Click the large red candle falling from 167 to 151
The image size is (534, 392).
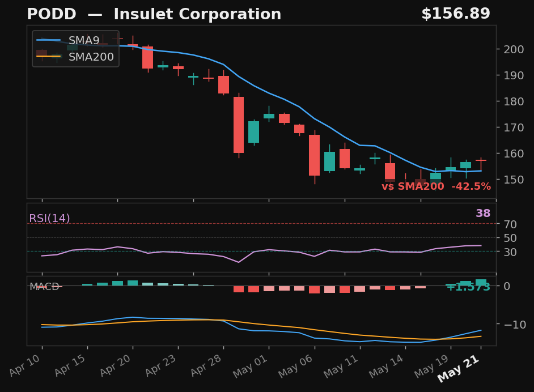click(315, 155)
